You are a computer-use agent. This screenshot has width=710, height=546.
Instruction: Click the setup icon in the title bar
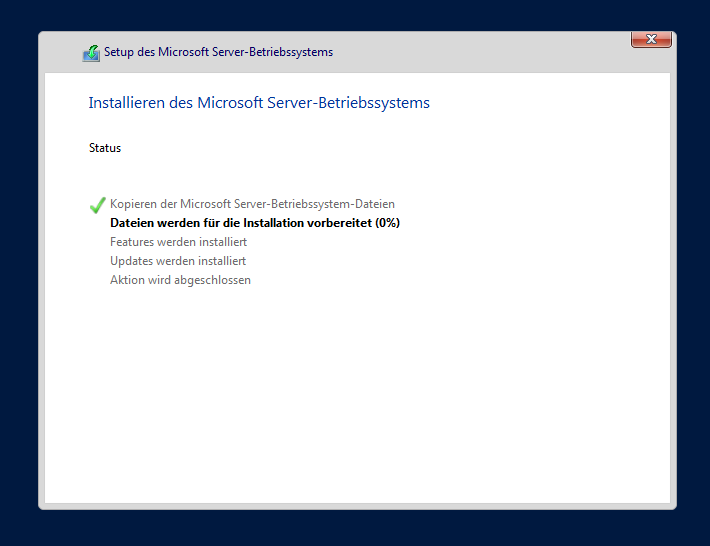coord(91,53)
